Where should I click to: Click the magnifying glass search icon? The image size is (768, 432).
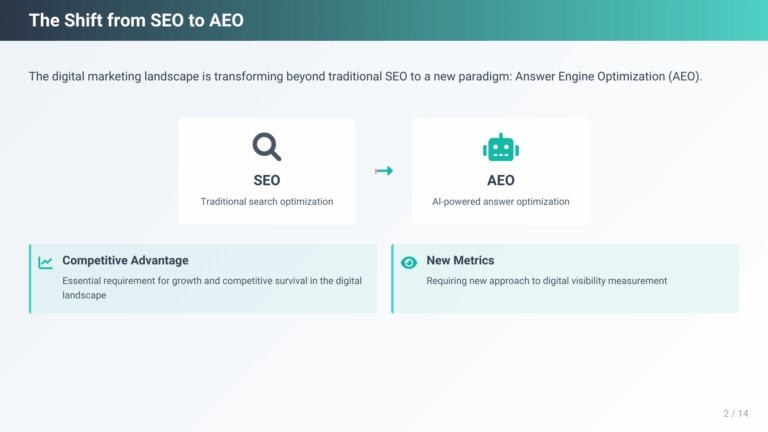point(266,147)
